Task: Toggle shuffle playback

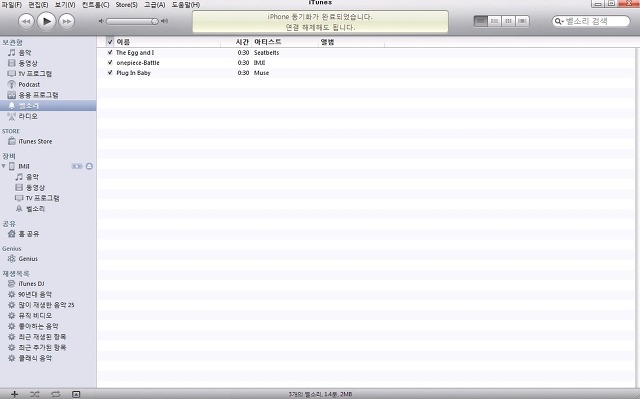Action: [x=35, y=394]
